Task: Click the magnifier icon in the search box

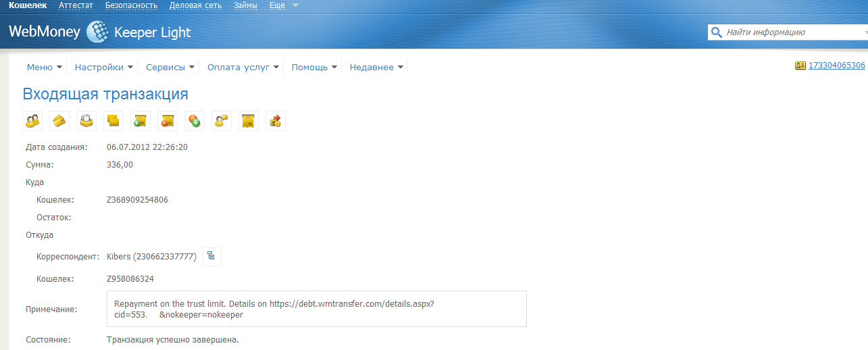Action: [717, 32]
